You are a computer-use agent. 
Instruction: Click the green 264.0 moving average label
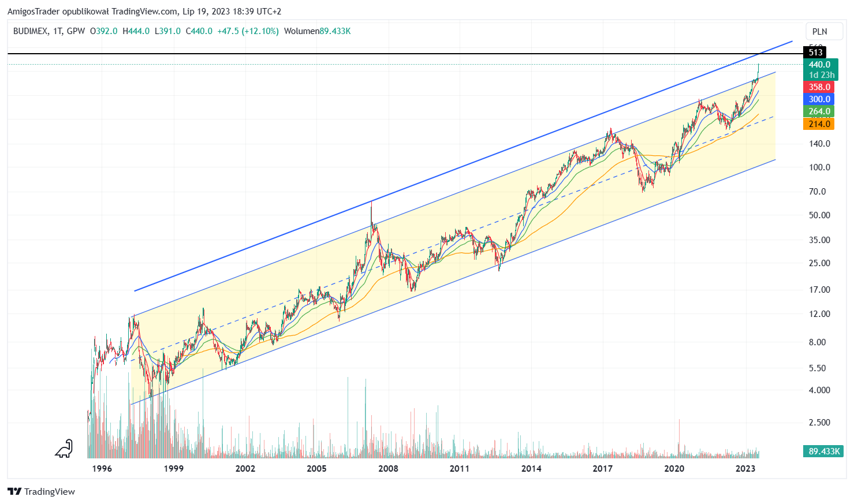point(819,111)
